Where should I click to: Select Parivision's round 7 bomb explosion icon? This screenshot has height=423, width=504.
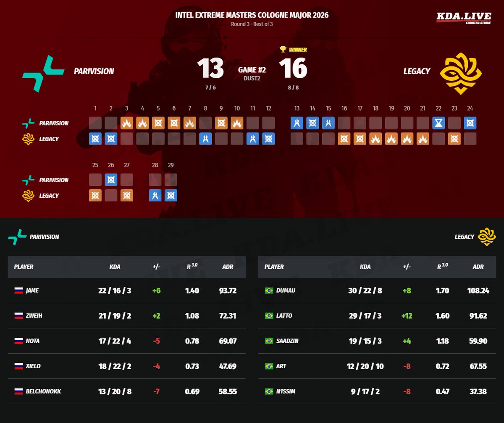(x=190, y=123)
